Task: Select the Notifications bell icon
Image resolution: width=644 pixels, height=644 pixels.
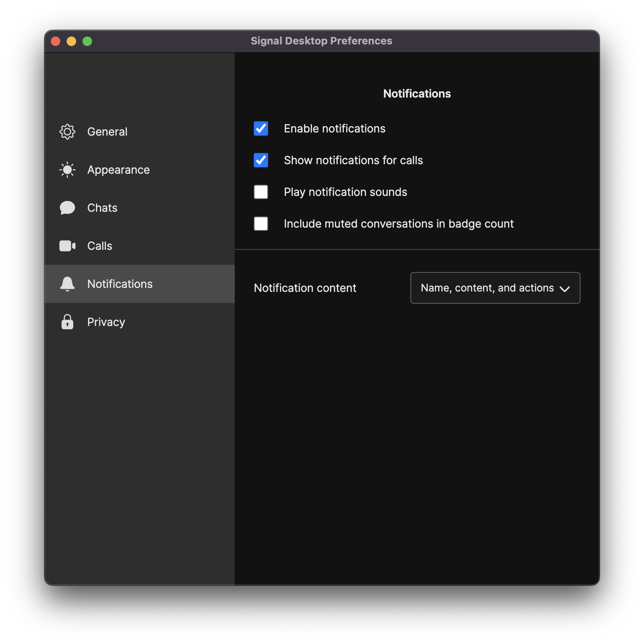Action: pyautogui.click(x=67, y=284)
